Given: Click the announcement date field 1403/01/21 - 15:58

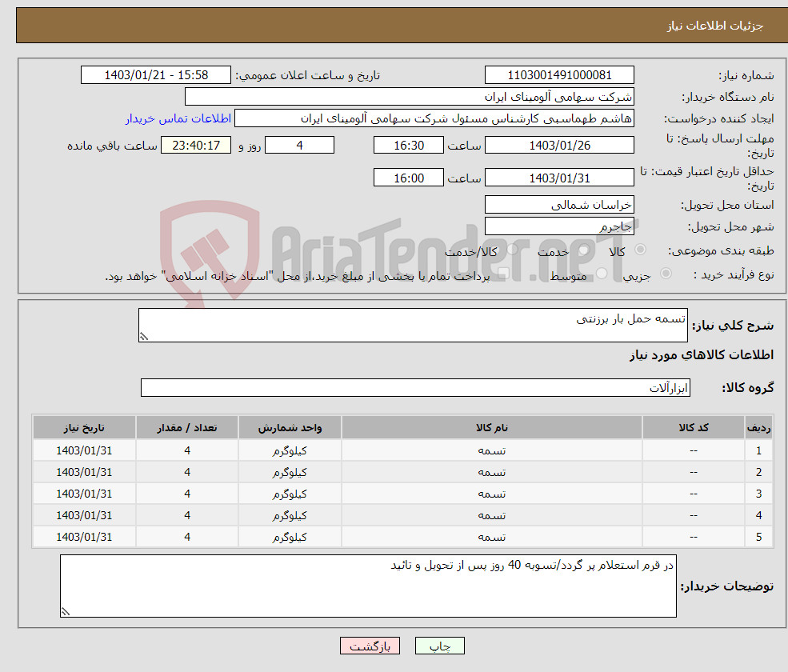Looking at the screenshot, I should point(156,75).
